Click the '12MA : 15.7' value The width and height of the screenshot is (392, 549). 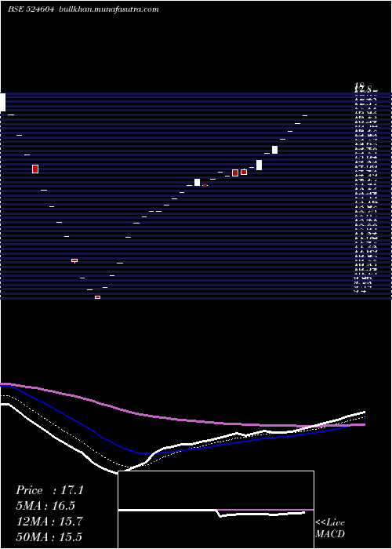click(49, 522)
